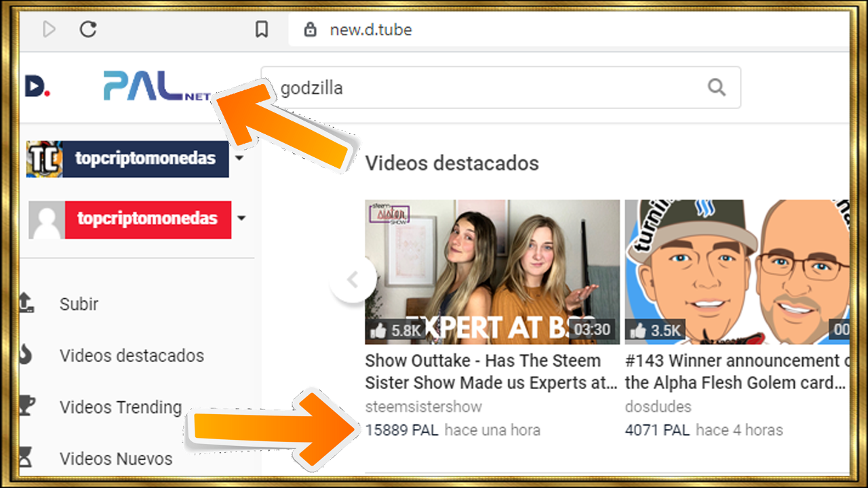Reload the page with the refresh icon
This screenshot has height=488, width=868.
point(88,30)
